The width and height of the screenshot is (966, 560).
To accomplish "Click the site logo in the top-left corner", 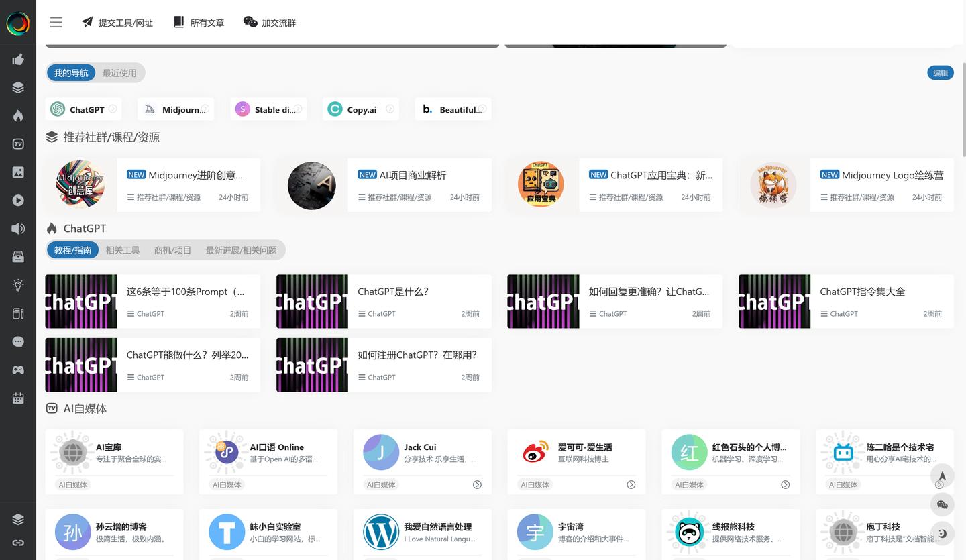I will 18,22.
